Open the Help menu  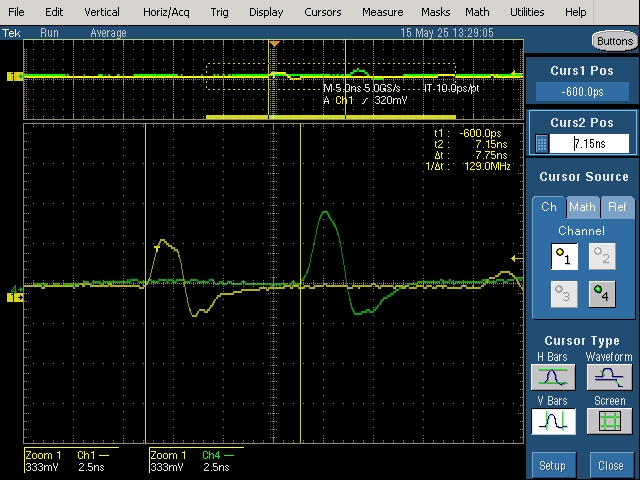[576, 12]
